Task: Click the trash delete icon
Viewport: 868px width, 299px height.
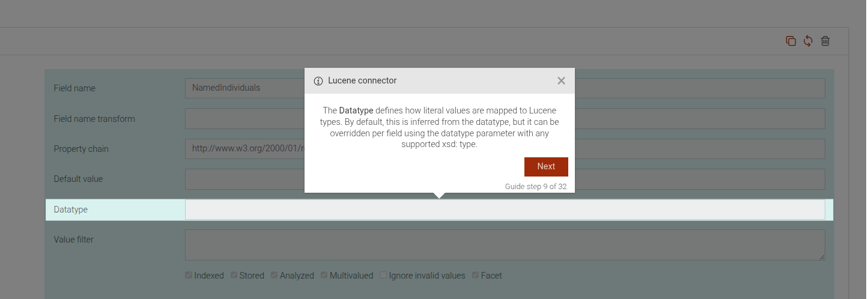Action: [825, 41]
